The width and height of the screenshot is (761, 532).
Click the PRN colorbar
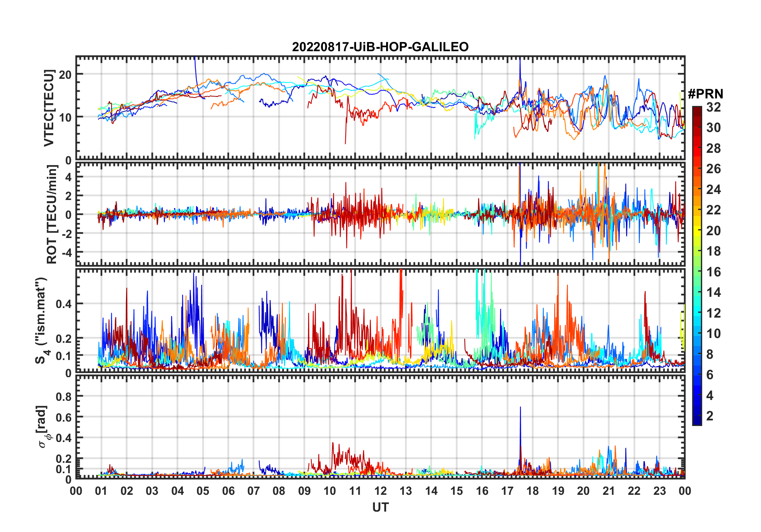point(697,266)
